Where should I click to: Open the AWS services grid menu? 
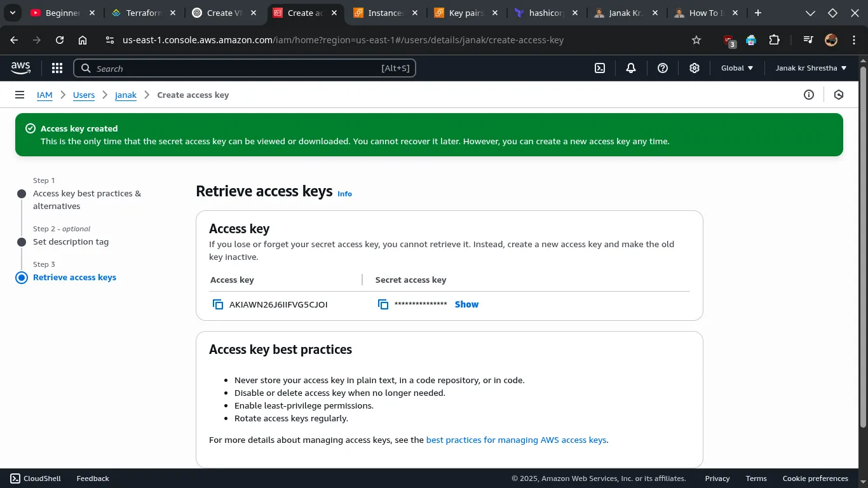57,68
